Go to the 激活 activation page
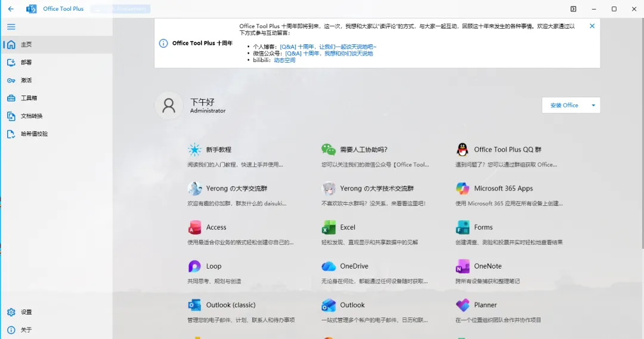The width and height of the screenshot is (644, 339). [x=57, y=80]
